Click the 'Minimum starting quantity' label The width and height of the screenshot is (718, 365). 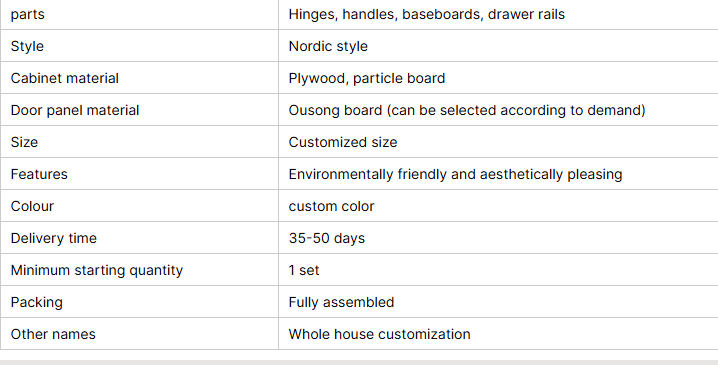click(x=97, y=270)
